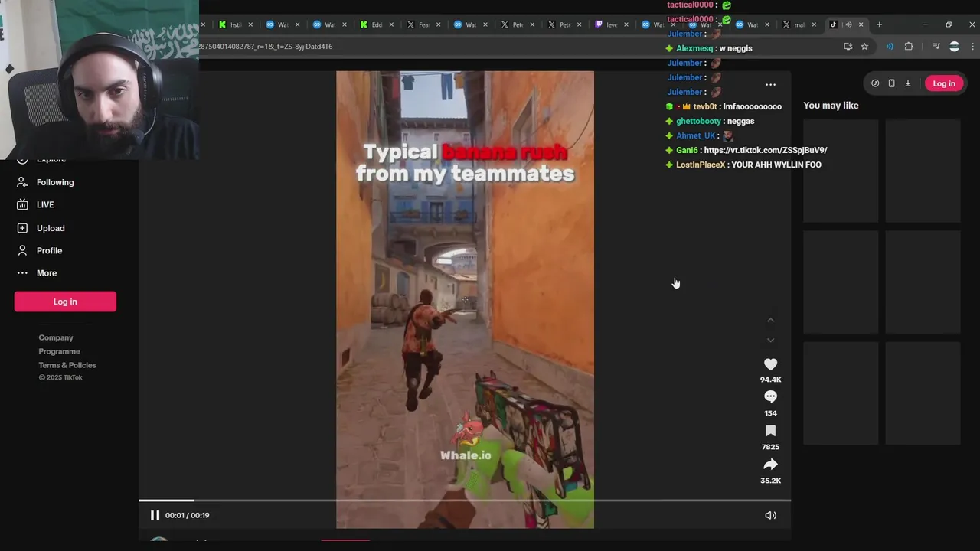Mute the video with the speaker icon
The height and width of the screenshot is (551, 980).
pos(770,515)
